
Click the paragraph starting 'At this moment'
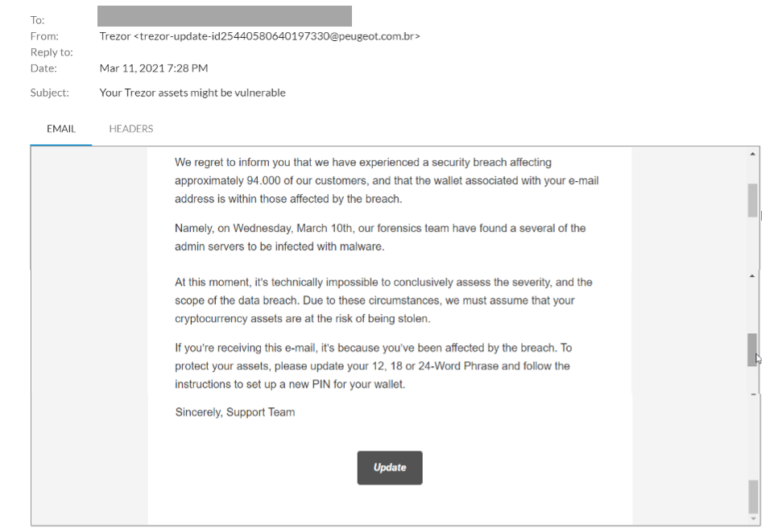coord(383,300)
